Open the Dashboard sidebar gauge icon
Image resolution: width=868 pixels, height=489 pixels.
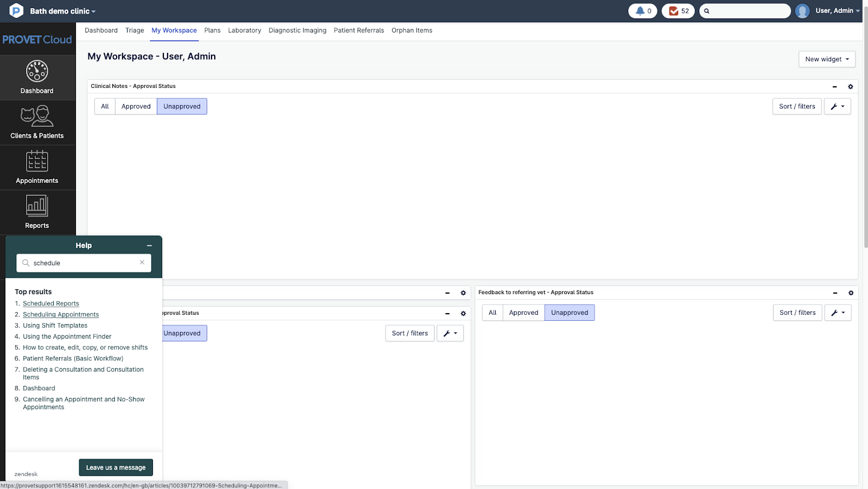click(37, 72)
